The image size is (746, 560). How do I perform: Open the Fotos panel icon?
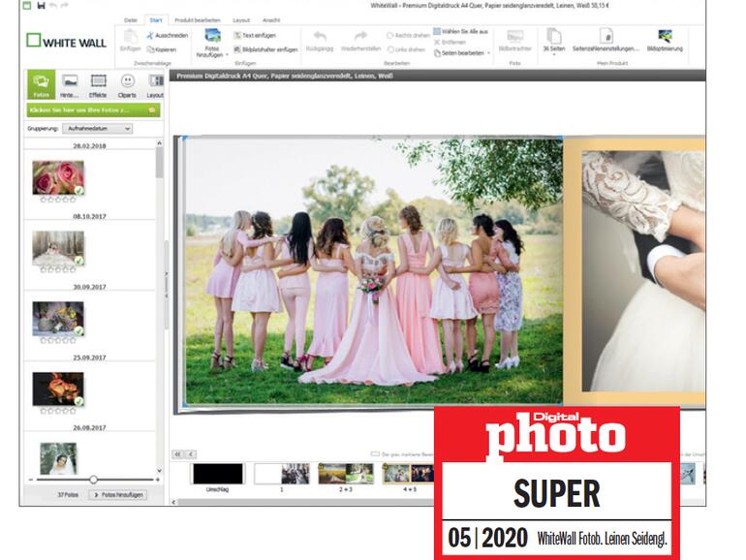[41, 84]
